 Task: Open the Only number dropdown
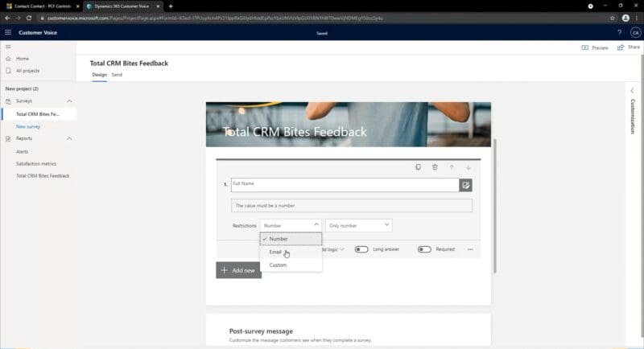click(359, 226)
